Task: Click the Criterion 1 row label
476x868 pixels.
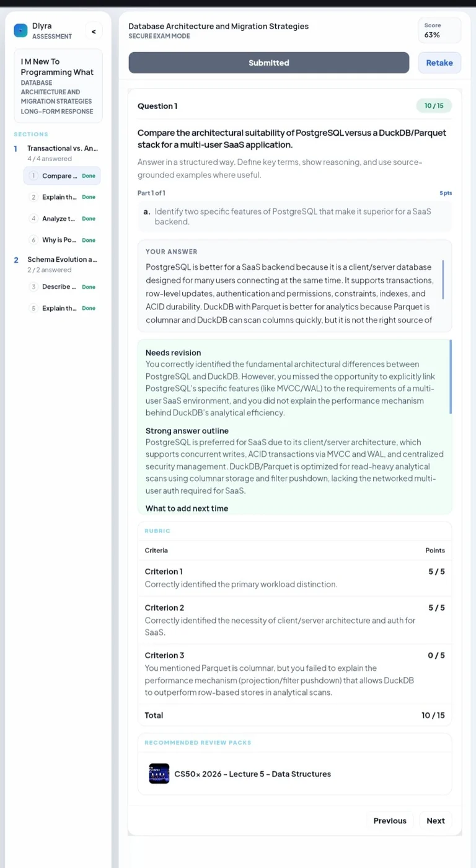Action: pos(164,572)
